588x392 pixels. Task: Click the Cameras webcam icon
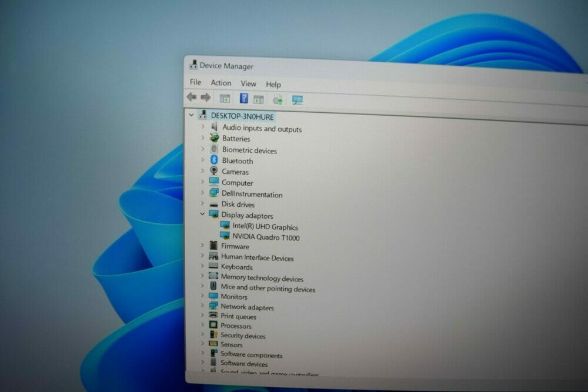[214, 171]
